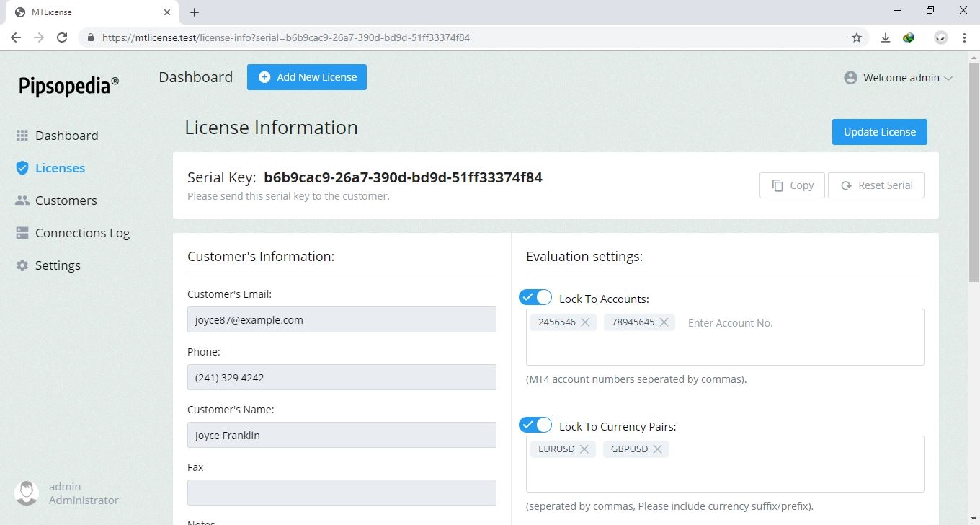This screenshot has height=525, width=980.
Task: Click the user avatar icon beside Welcome admin
Action: [850, 78]
